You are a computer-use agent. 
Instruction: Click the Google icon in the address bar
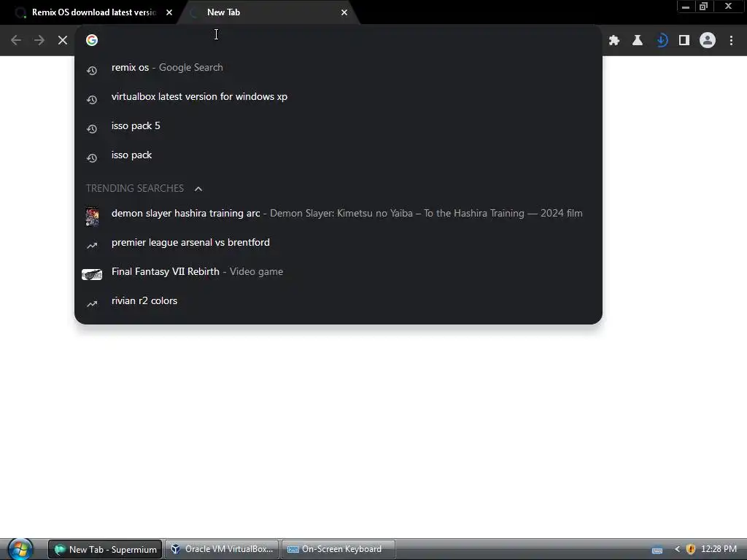click(x=92, y=40)
